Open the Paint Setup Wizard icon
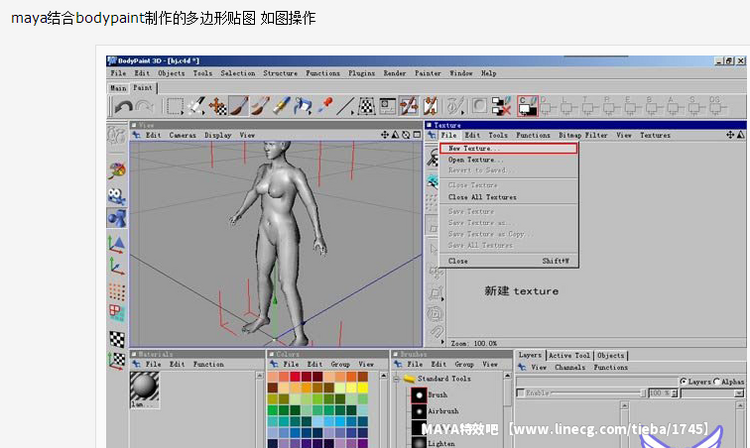 pyautogui.click(x=387, y=107)
